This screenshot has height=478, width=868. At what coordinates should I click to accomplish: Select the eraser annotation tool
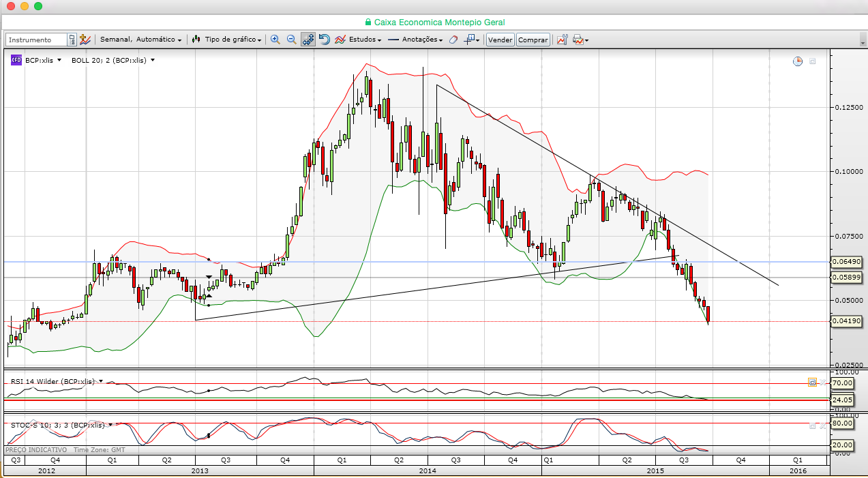pos(453,40)
